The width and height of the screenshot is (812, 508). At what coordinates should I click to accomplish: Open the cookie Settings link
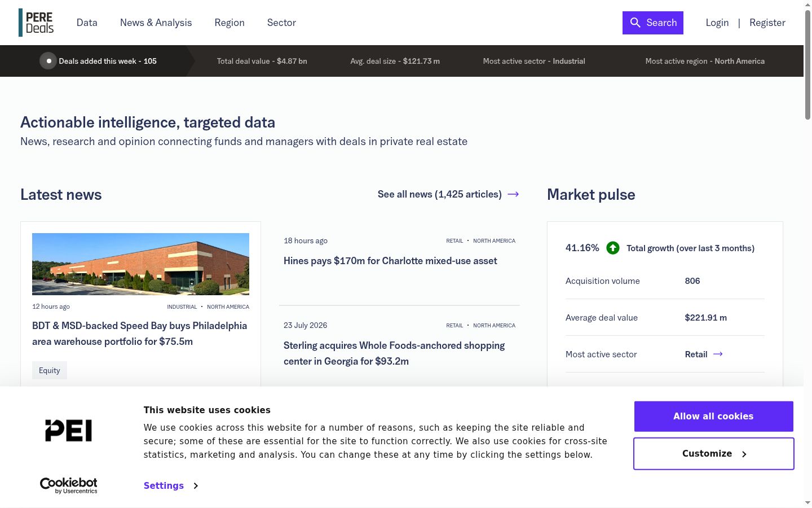pos(164,485)
